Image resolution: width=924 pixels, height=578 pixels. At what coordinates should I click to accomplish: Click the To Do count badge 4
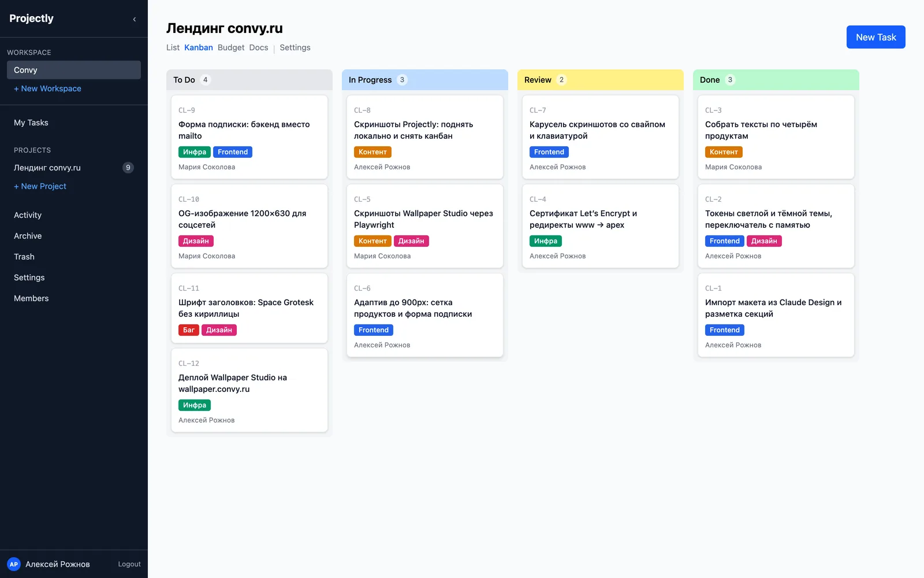click(205, 80)
